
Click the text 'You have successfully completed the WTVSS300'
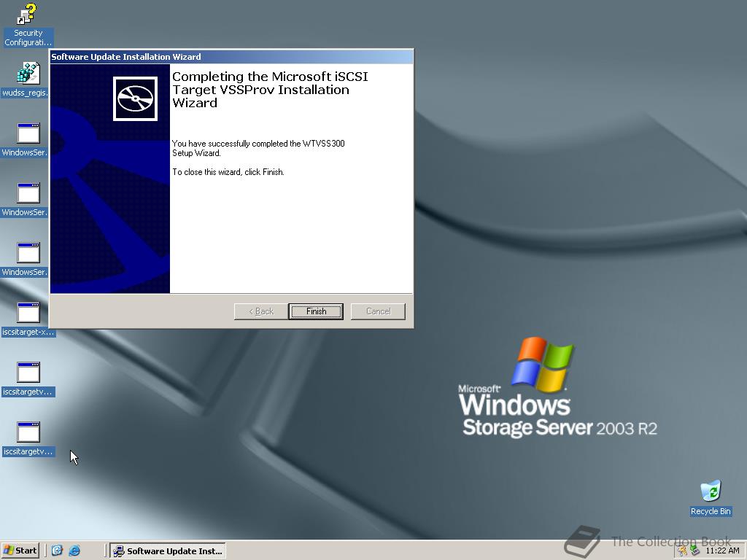pyautogui.click(x=258, y=144)
